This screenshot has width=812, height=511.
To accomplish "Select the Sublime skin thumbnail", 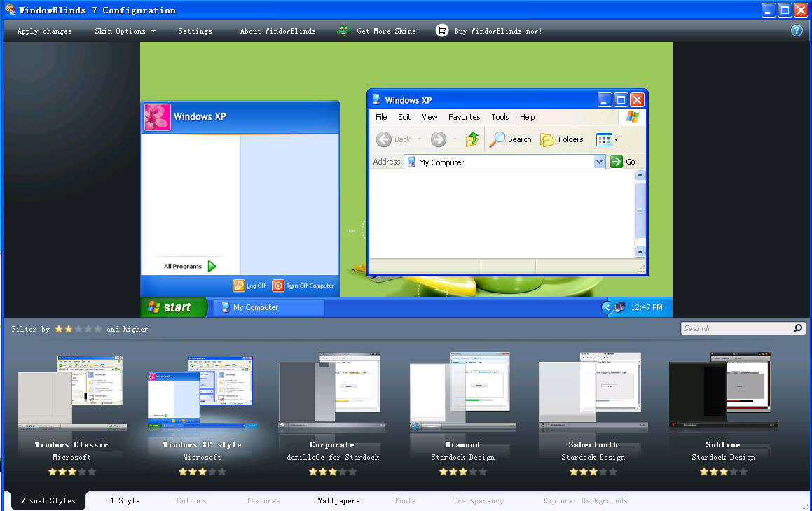I will (723, 392).
